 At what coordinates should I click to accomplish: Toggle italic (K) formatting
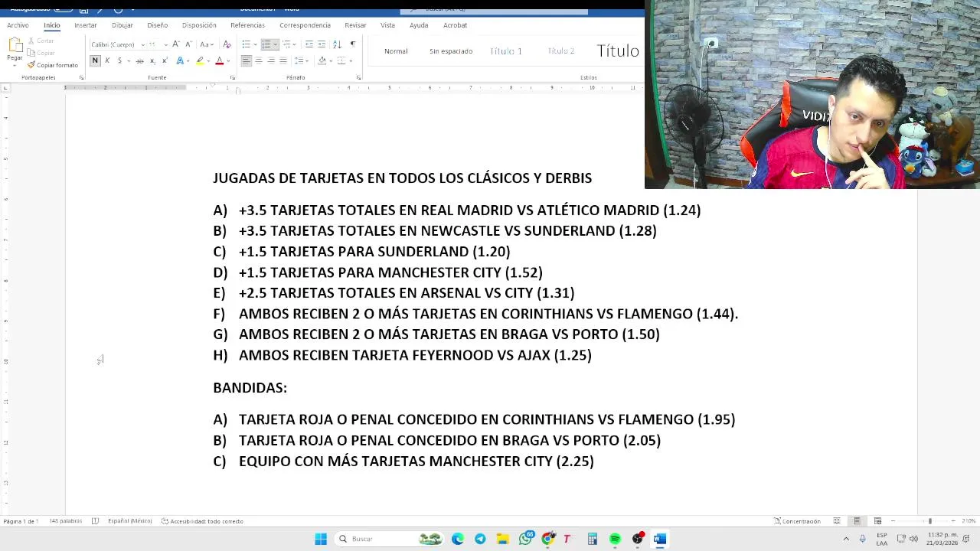click(x=107, y=60)
